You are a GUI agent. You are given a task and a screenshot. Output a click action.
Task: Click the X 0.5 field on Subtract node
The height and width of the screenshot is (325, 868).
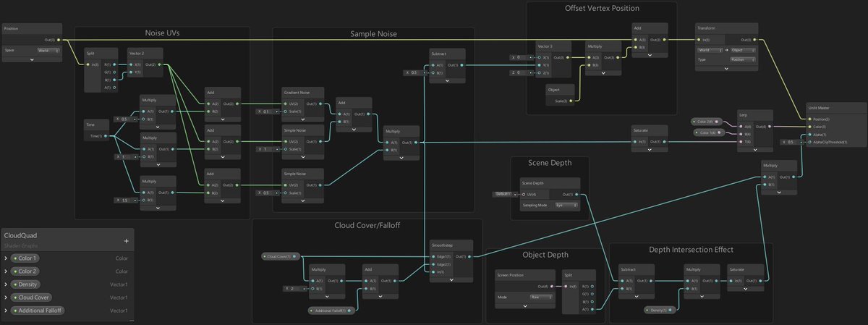(x=411, y=72)
